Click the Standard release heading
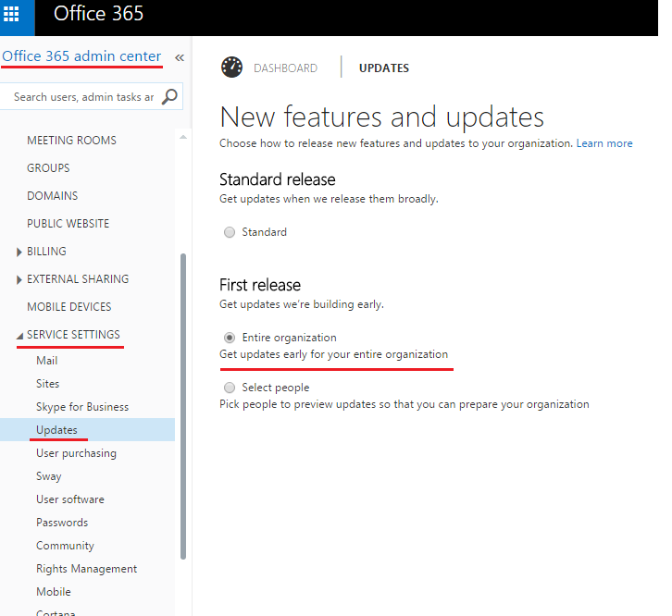Screen dimensions: 672x616 coord(278,179)
